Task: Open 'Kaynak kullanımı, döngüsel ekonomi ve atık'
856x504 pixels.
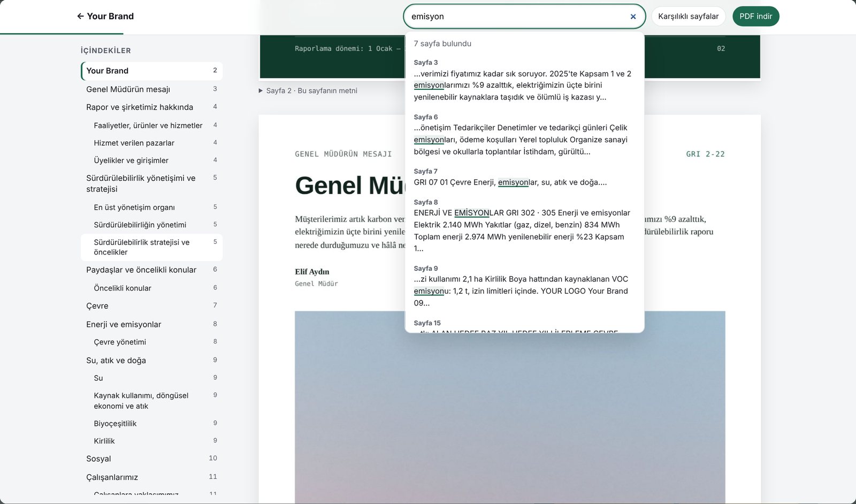Action: tap(152, 401)
